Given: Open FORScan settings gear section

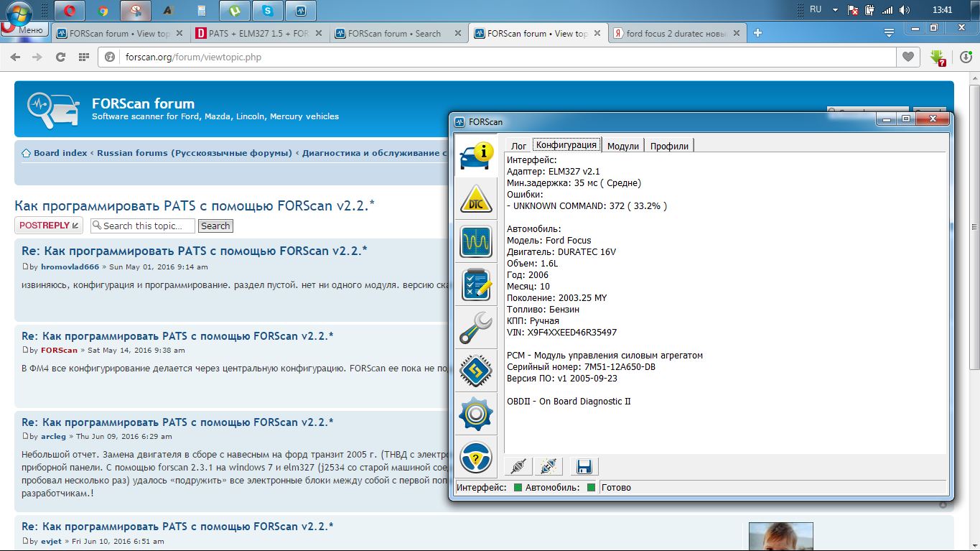Looking at the screenshot, I should (x=476, y=414).
